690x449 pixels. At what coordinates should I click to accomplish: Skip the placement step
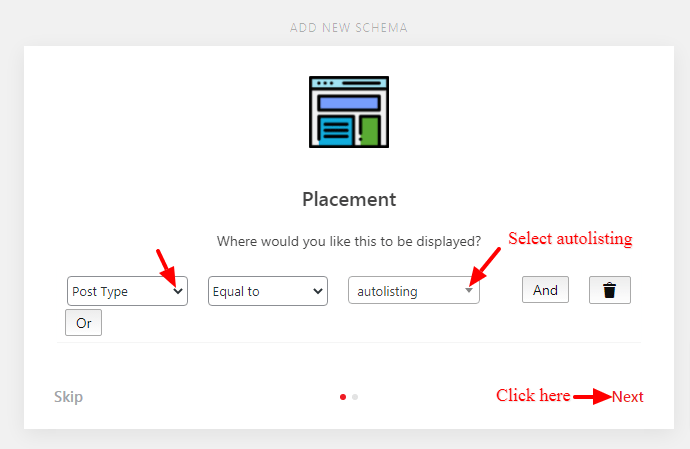(68, 397)
